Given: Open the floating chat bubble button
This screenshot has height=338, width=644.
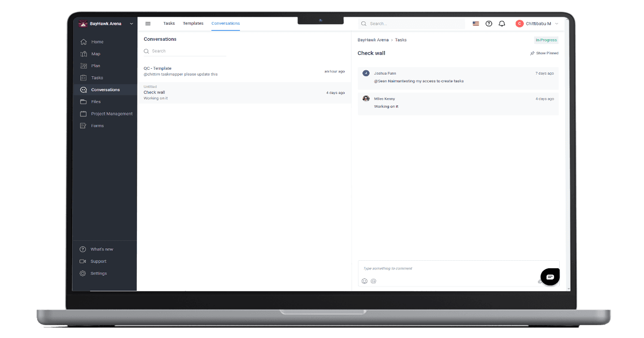Looking at the screenshot, I should 550,276.
